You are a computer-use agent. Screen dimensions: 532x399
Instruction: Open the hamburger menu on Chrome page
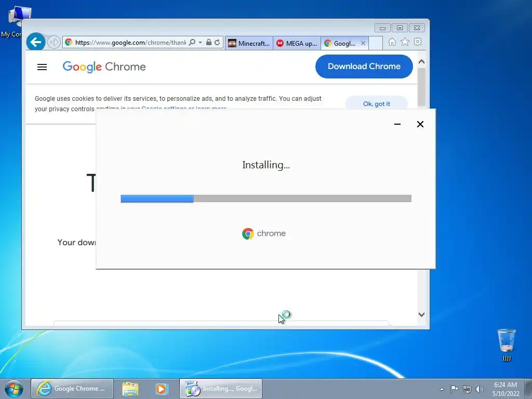(42, 67)
